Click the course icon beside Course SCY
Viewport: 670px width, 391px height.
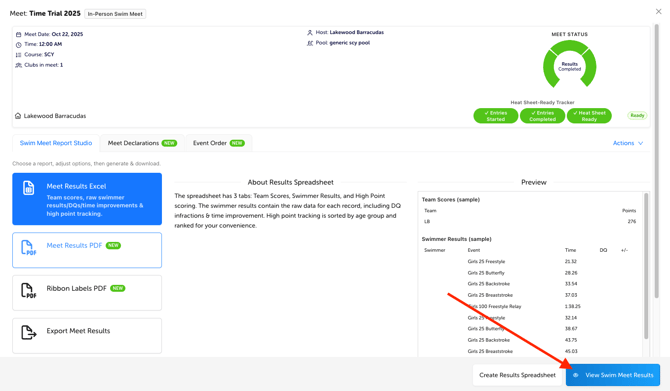pyautogui.click(x=18, y=55)
